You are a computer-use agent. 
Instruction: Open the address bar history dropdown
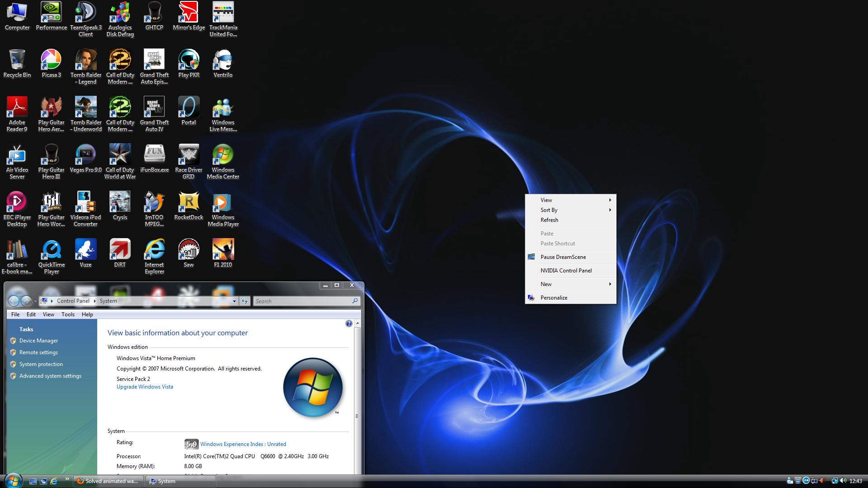tap(234, 301)
